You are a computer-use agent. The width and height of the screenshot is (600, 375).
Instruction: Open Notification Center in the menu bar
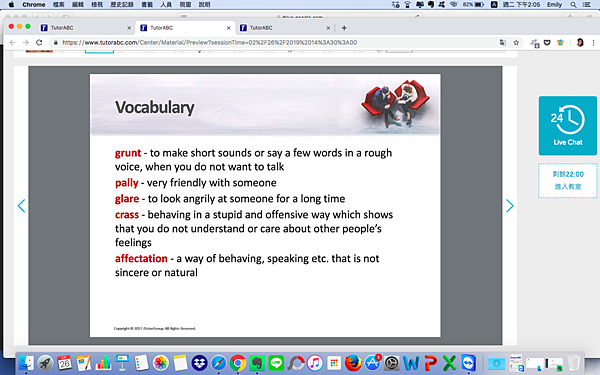(587, 5)
